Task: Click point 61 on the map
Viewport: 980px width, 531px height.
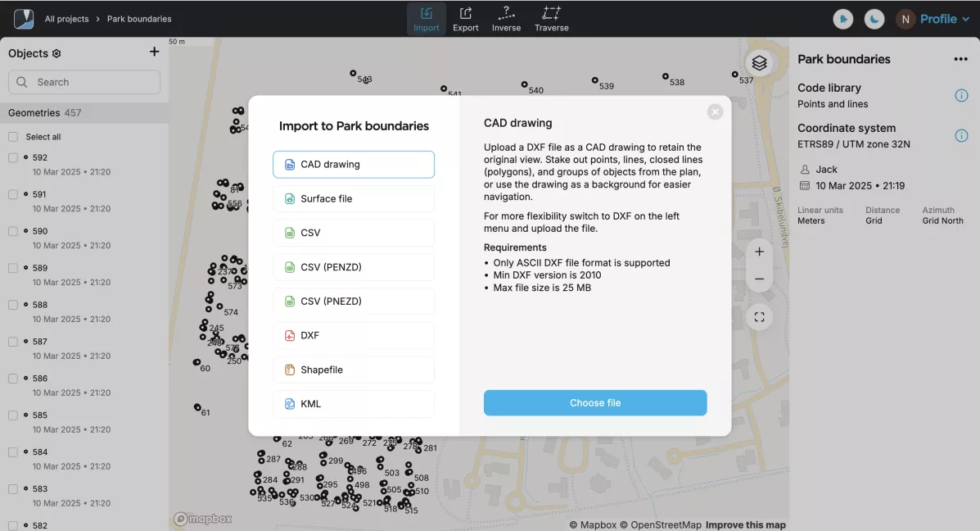Action: point(197,407)
